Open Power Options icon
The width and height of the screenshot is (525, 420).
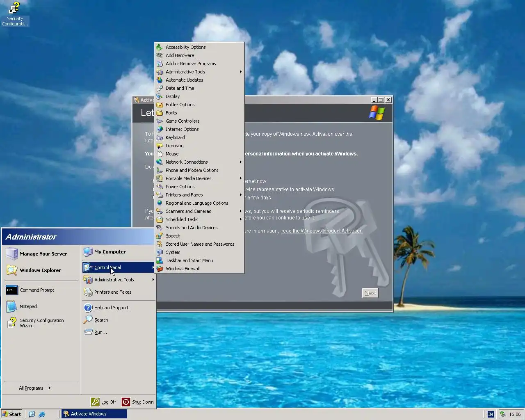tap(160, 187)
